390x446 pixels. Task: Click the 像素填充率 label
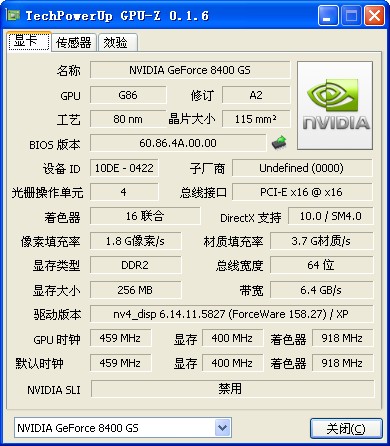51,242
